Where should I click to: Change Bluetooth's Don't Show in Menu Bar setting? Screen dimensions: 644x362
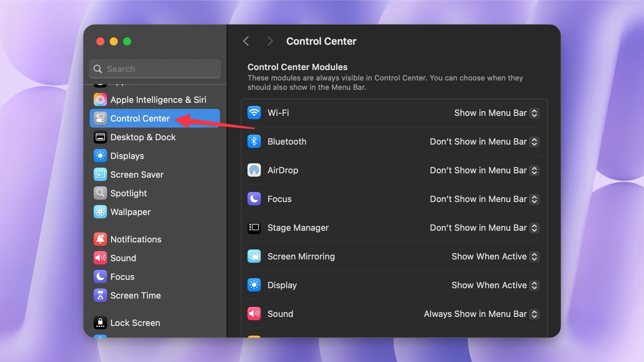point(534,142)
